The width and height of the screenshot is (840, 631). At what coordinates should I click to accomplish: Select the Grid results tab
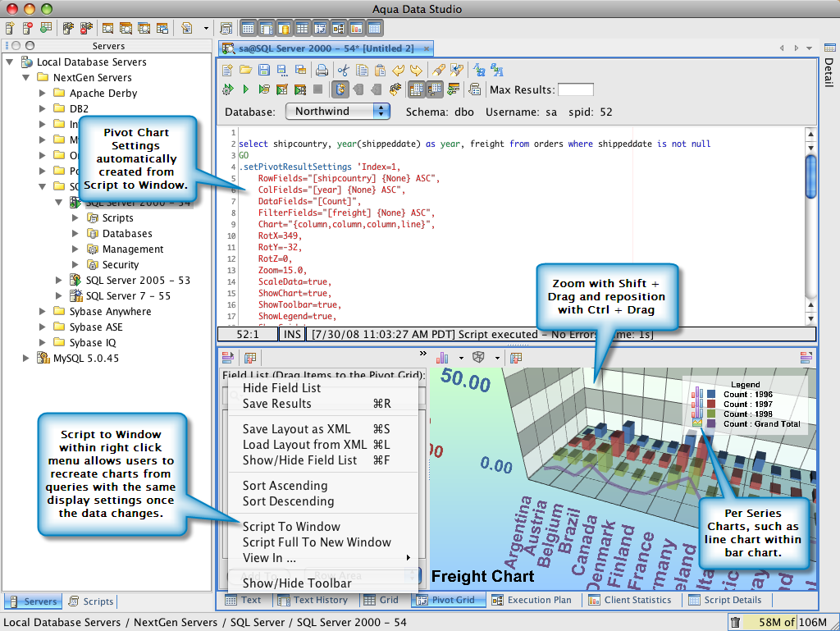381,600
